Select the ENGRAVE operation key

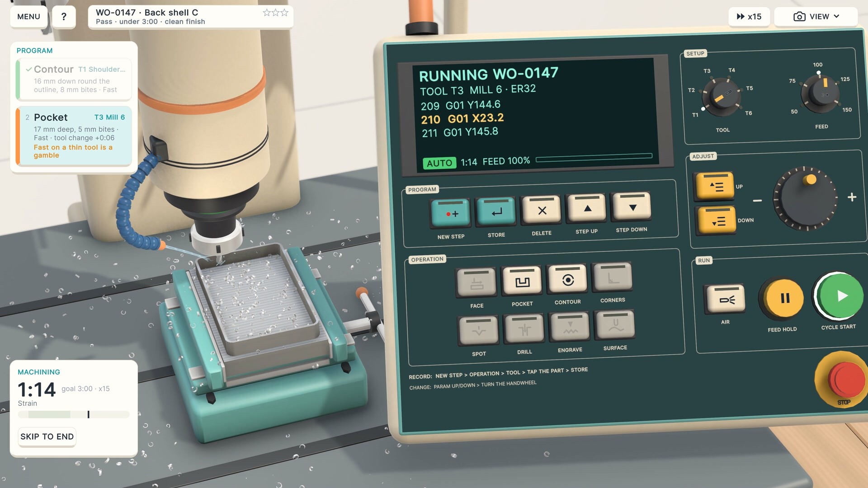[x=570, y=327]
